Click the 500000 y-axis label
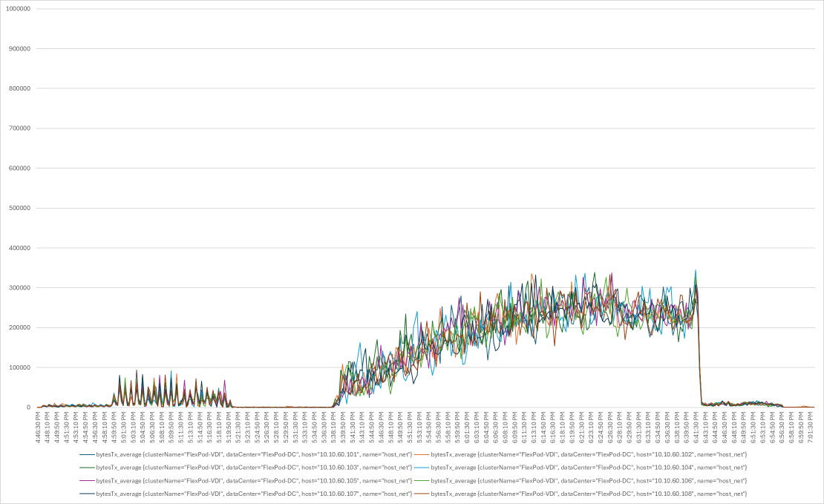Screen dimensions: 824x504 [19, 208]
